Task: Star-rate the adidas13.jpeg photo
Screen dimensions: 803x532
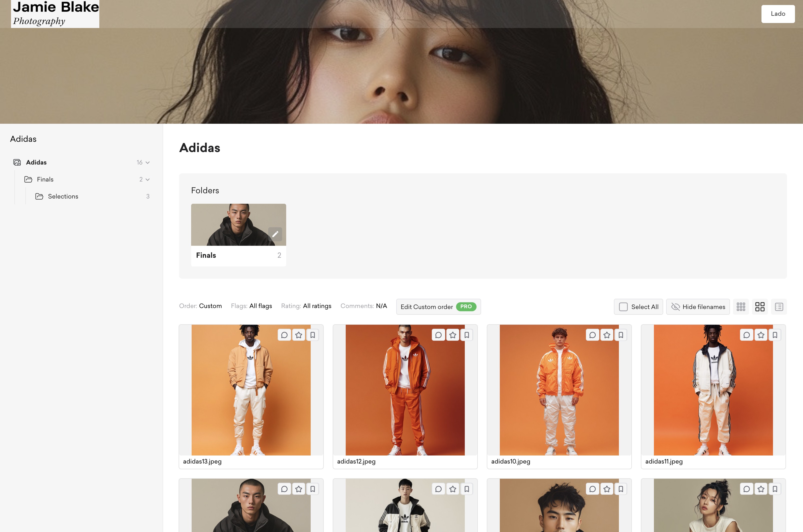Action: 299,335
